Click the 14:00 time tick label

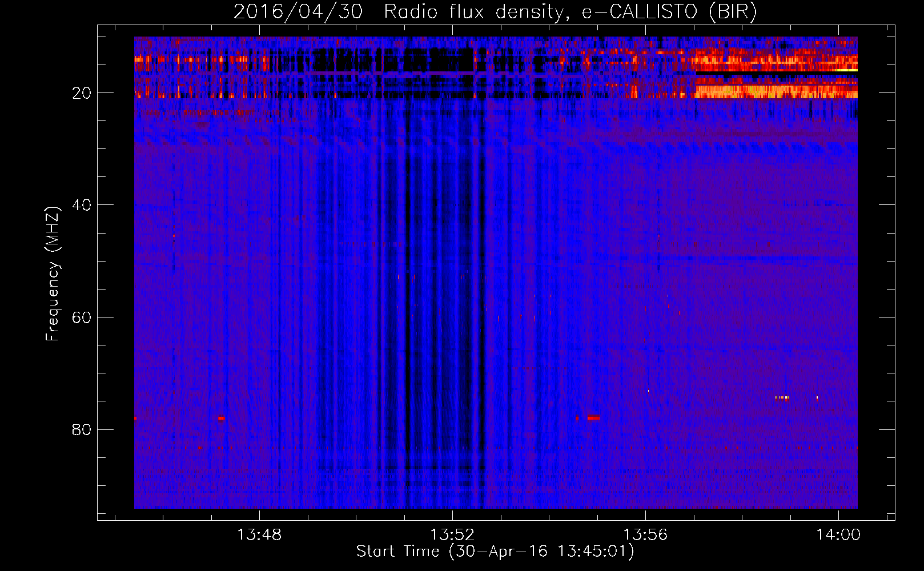pos(838,535)
